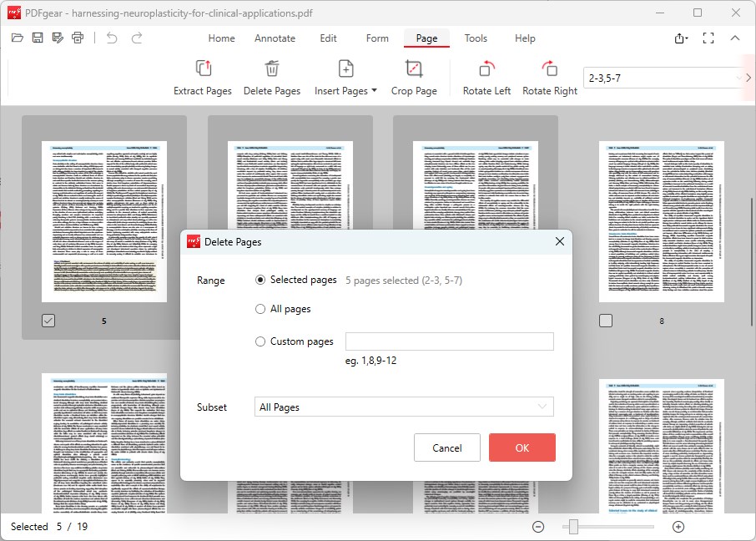
Task: Open the Share icon in the top bar
Action: (680, 38)
